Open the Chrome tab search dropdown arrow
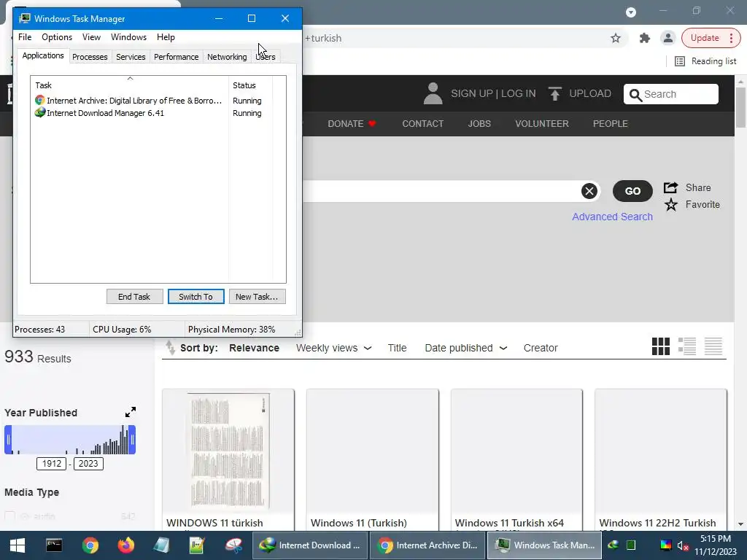This screenshot has height=560, width=747. pos(631,12)
